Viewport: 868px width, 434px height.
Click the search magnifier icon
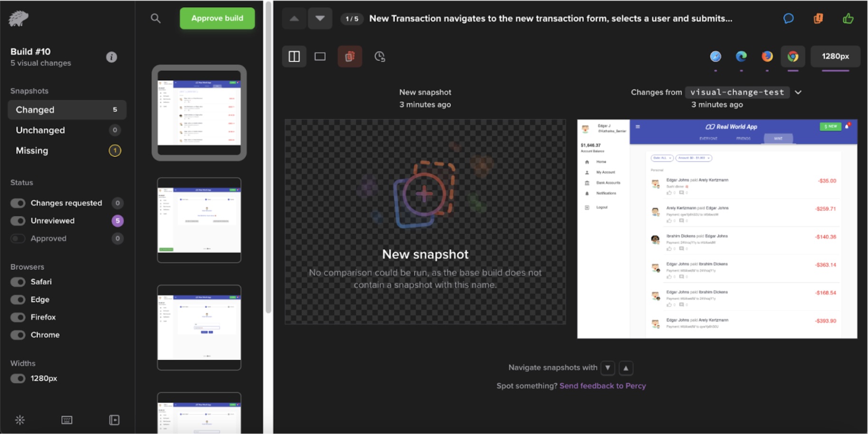click(155, 19)
